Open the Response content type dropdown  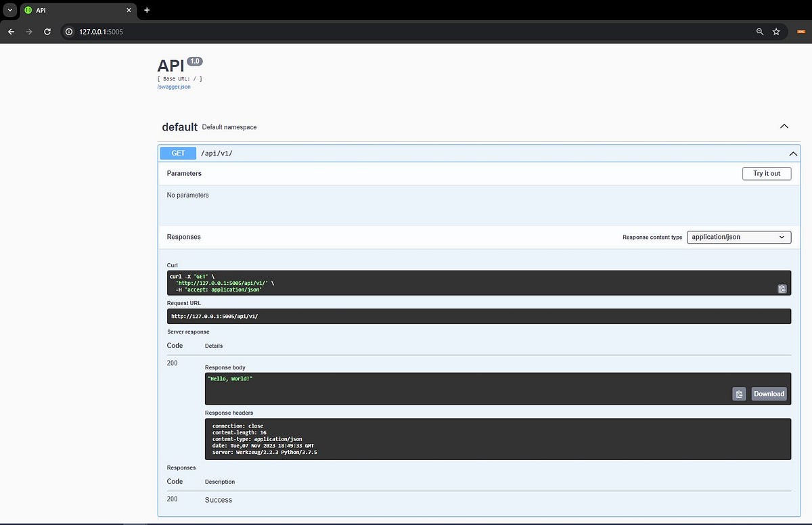pos(738,237)
